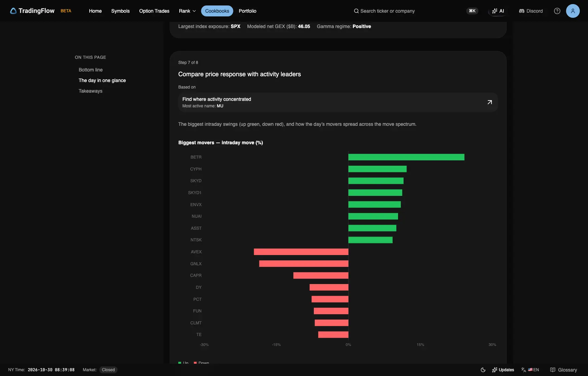
Task: Open the help question mark icon
Action: pyautogui.click(x=557, y=11)
